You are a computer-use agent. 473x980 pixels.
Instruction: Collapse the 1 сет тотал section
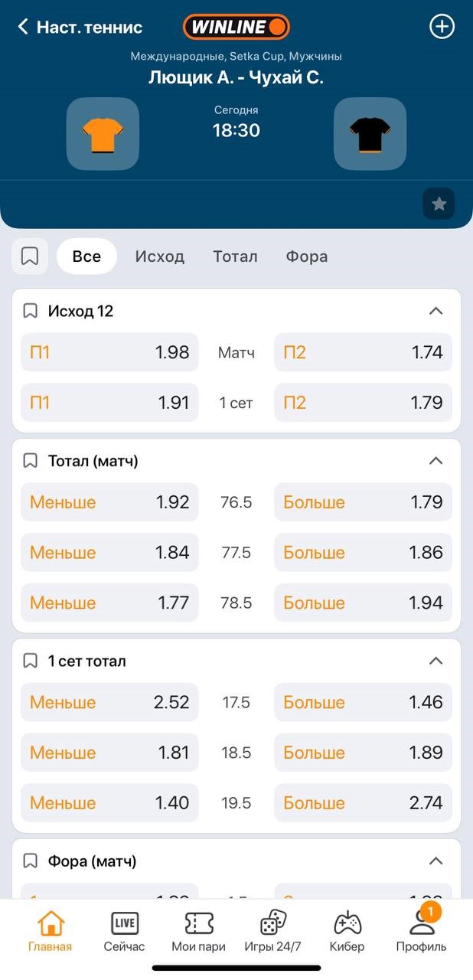pos(435,661)
